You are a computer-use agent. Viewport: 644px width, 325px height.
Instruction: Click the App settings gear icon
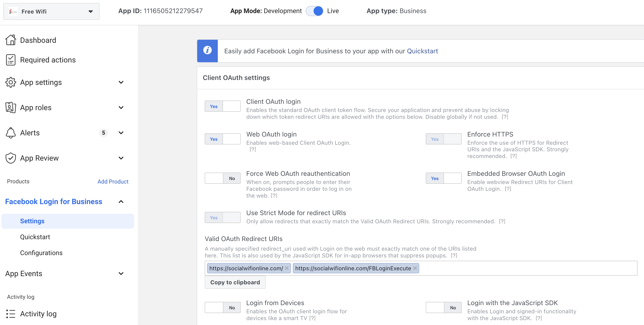click(x=11, y=82)
